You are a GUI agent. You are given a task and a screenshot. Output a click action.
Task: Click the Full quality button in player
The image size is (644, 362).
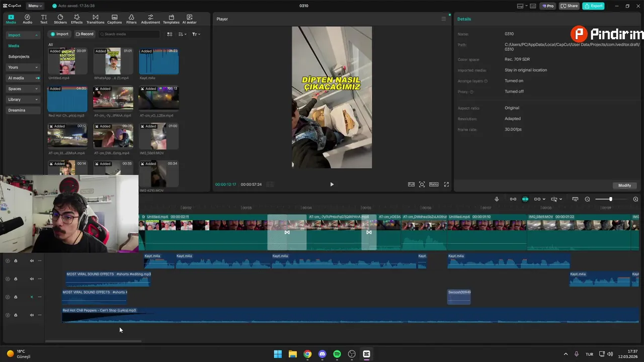(411, 185)
